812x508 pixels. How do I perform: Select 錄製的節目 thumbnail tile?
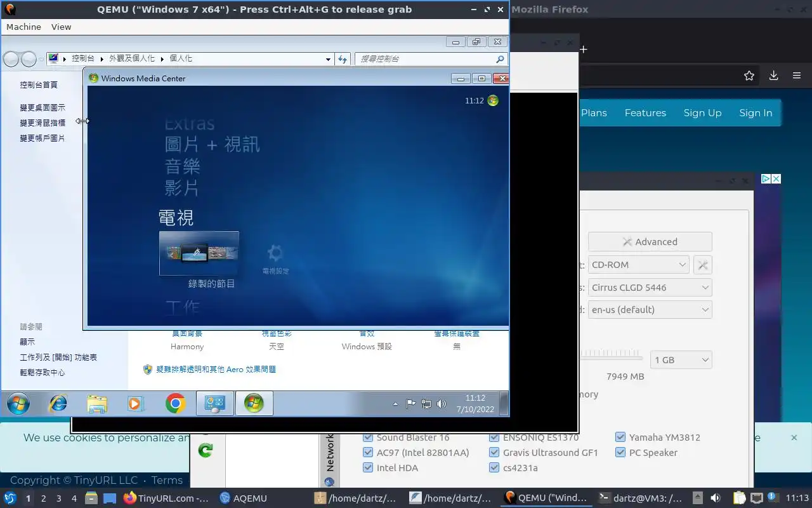tap(199, 253)
